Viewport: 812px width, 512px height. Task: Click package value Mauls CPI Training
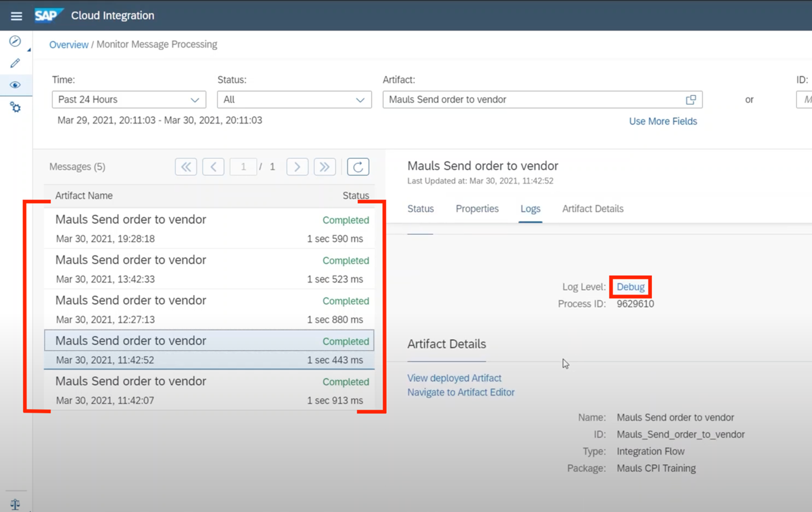click(x=656, y=469)
